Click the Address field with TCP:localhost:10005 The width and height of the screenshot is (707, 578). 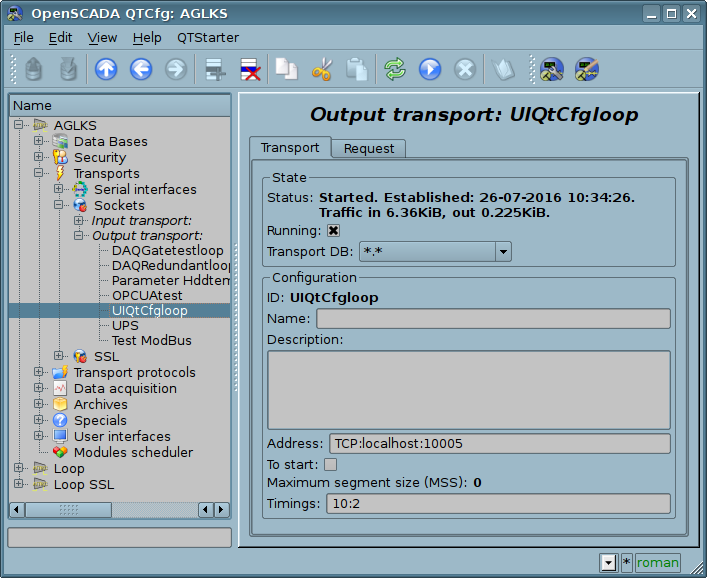tap(500, 444)
